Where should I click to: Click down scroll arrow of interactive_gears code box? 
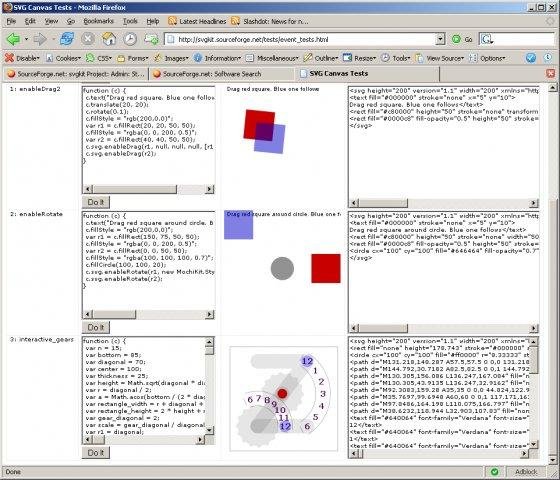[210, 430]
